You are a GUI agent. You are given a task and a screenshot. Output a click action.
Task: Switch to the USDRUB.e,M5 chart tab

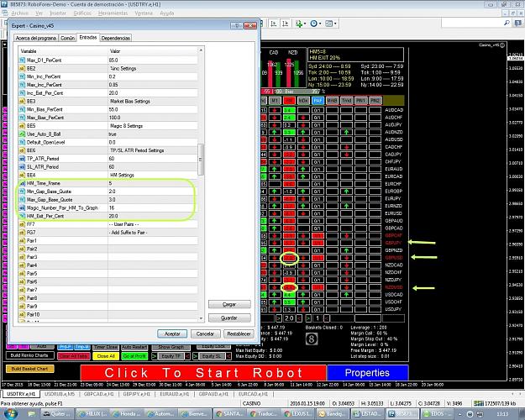(60, 394)
